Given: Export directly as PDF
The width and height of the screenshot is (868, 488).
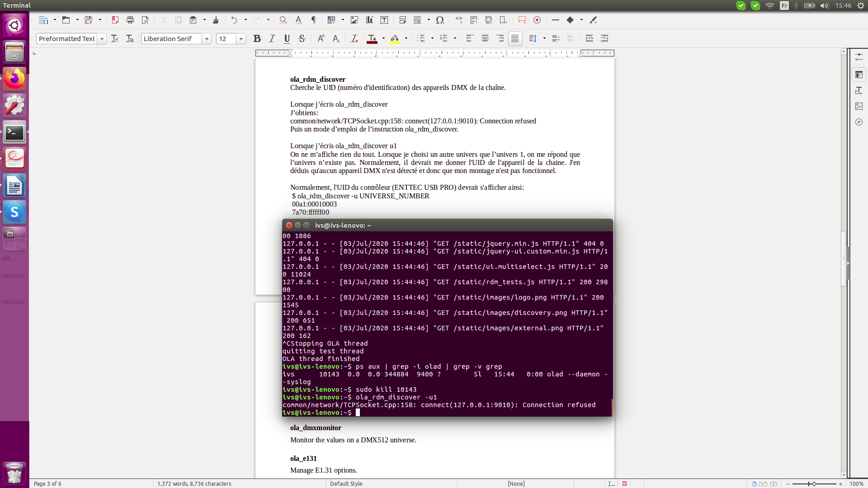Looking at the screenshot, I should pyautogui.click(x=115, y=20).
